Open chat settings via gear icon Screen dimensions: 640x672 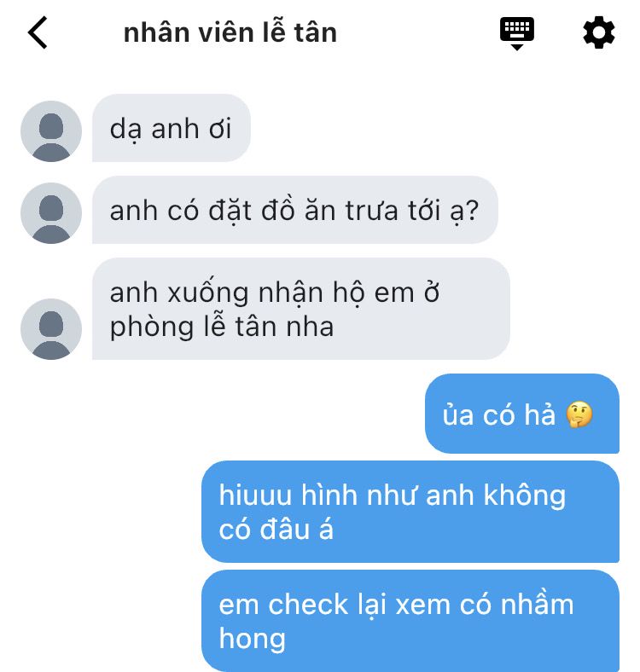point(599,32)
